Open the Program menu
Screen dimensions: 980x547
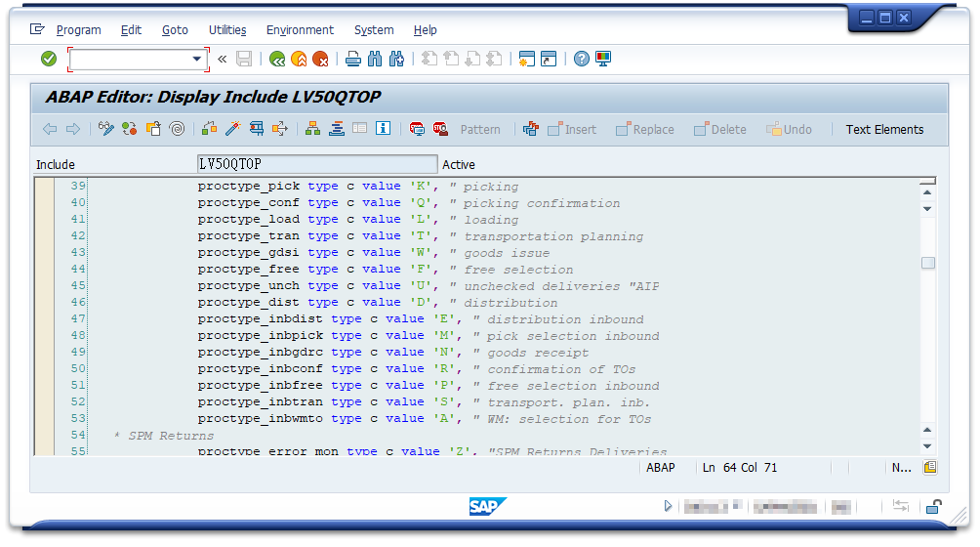point(79,30)
